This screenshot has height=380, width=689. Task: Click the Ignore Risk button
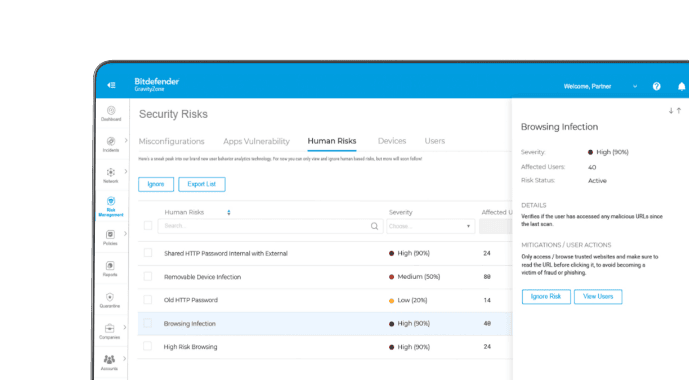pos(546,297)
